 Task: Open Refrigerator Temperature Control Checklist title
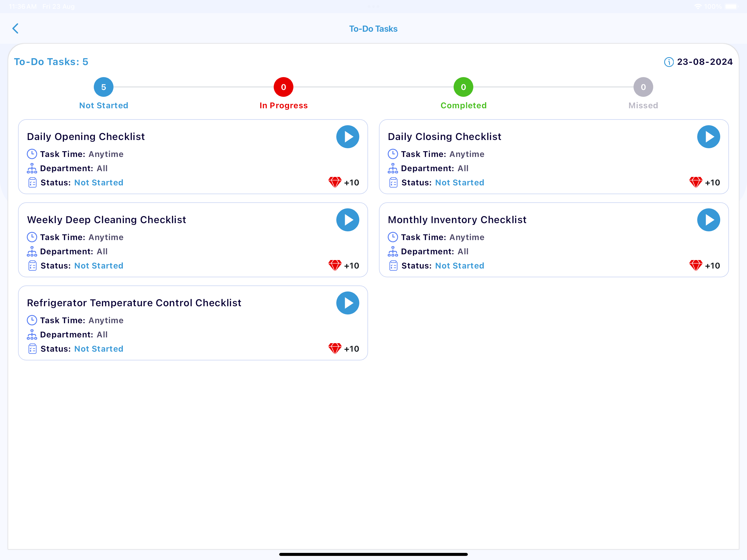[x=134, y=303]
